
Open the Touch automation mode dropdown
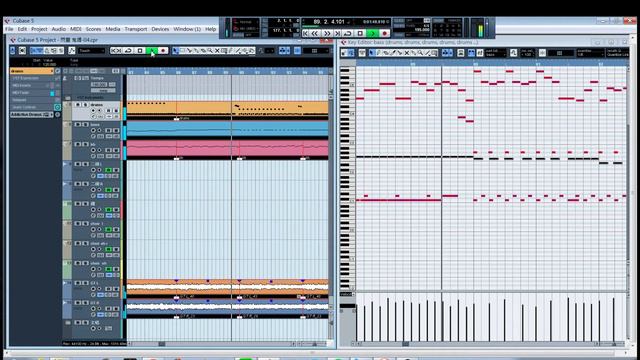coord(92,51)
